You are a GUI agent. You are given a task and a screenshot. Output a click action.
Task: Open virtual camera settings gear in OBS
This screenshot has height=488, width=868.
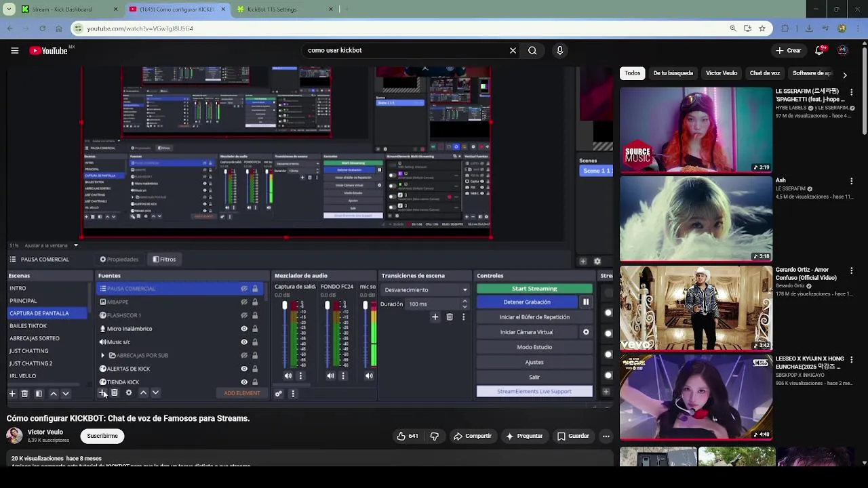[586, 332]
